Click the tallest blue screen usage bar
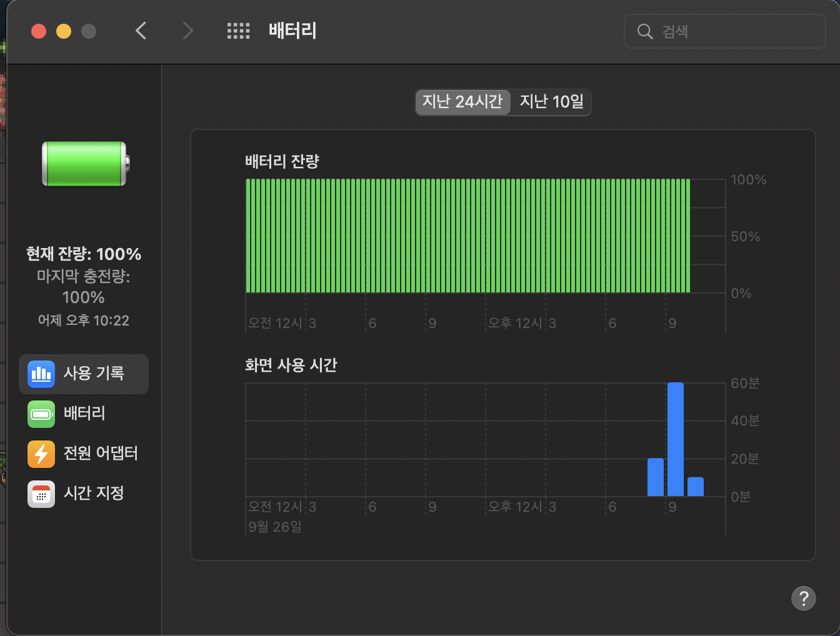840x636 pixels. (675, 439)
